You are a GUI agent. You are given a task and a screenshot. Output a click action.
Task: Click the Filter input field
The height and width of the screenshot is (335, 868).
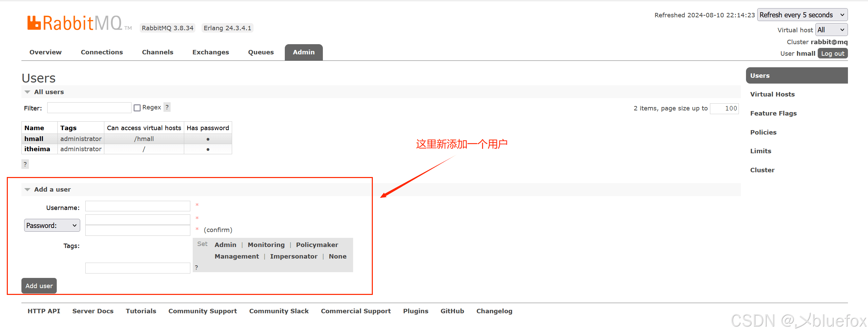coord(89,108)
